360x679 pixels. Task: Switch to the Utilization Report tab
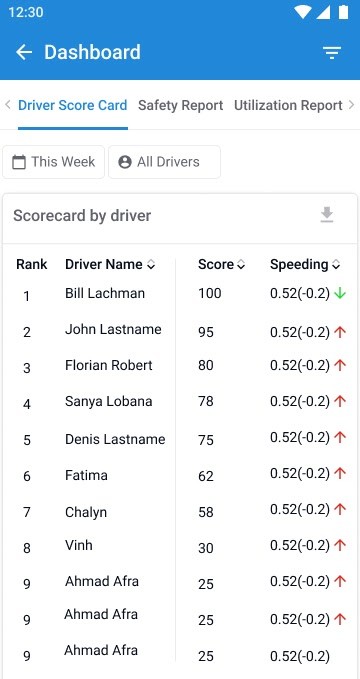point(288,105)
